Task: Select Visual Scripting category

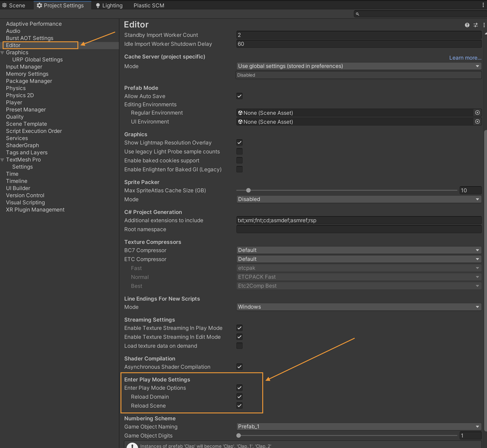Action: point(25,203)
